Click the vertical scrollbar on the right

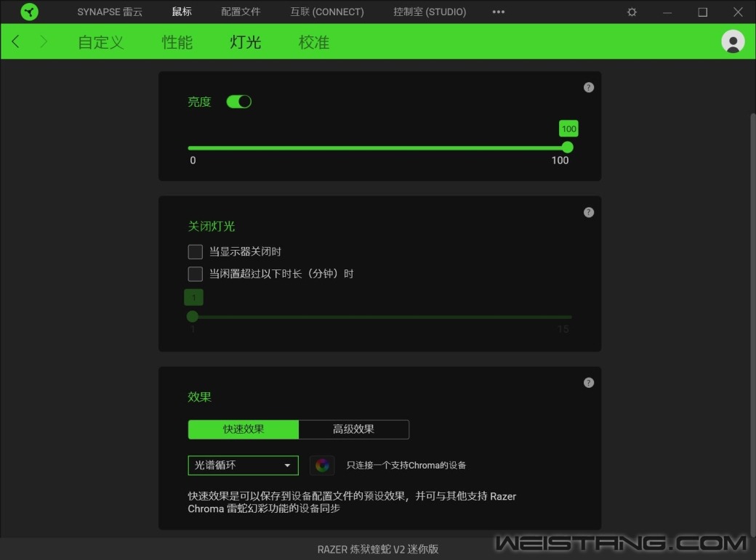752,325
